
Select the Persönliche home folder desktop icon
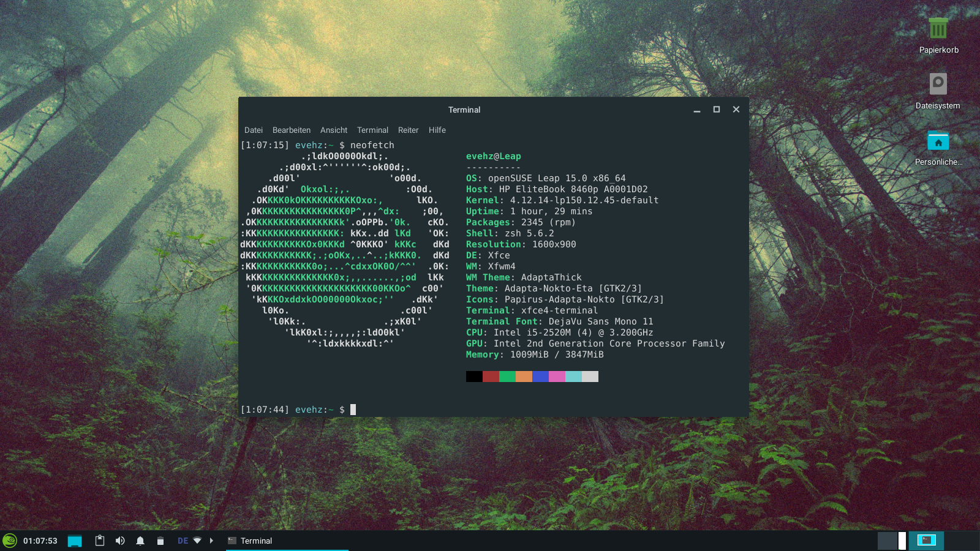tap(938, 148)
